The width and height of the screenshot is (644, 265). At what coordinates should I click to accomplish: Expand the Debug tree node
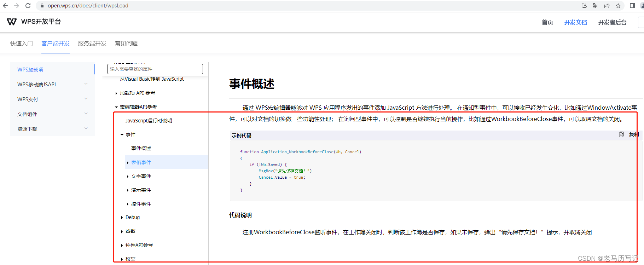point(122,218)
